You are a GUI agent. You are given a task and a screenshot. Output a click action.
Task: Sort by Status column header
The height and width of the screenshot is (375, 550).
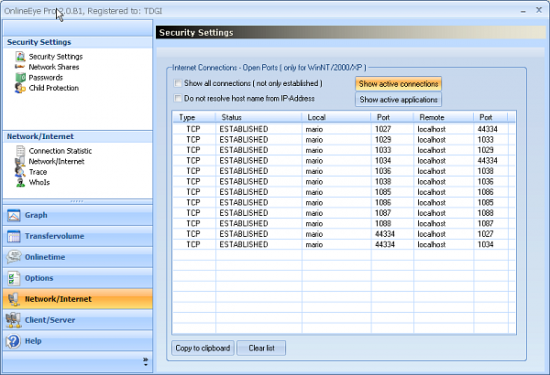point(259,117)
